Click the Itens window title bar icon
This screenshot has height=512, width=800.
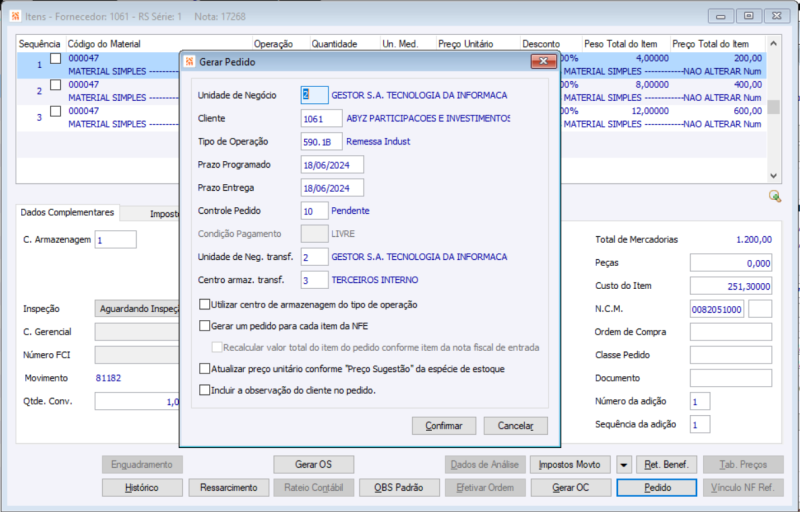pyautogui.click(x=15, y=16)
